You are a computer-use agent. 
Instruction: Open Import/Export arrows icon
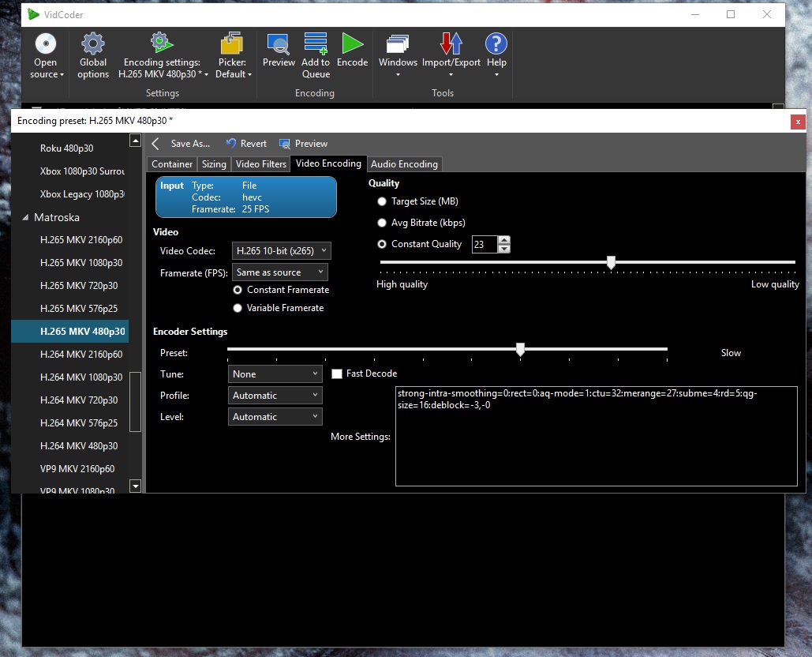tap(451, 43)
